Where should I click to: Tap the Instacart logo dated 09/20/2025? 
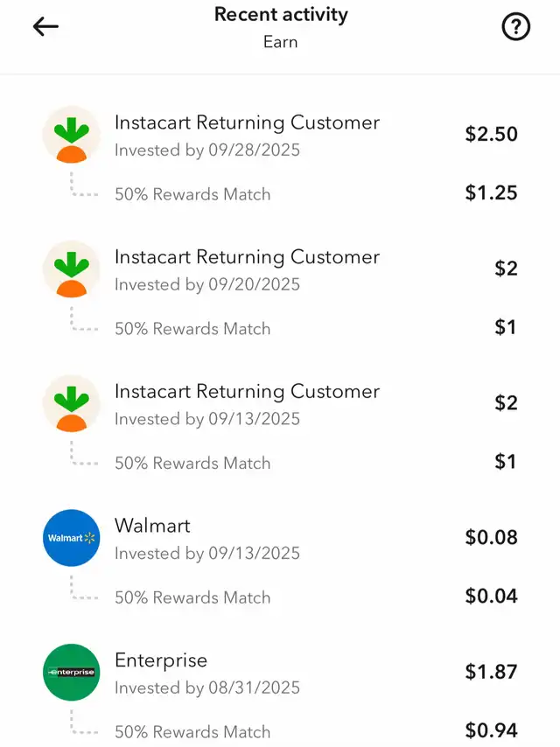click(72, 269)
